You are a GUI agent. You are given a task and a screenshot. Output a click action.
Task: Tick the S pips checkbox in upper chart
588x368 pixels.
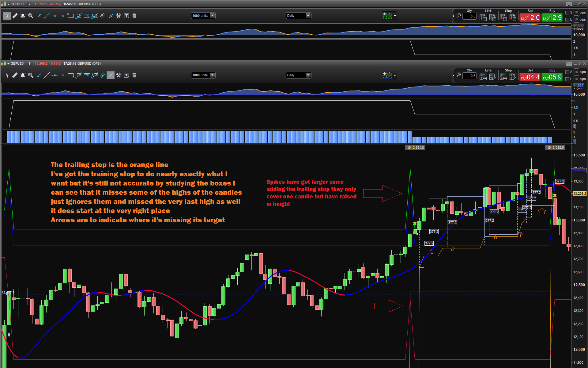point(567,13)
